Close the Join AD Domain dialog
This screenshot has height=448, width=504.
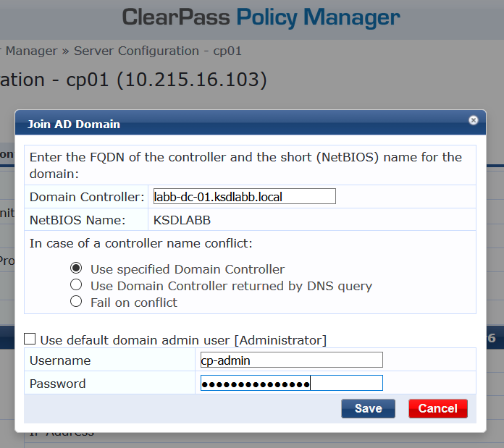point(473,120)
